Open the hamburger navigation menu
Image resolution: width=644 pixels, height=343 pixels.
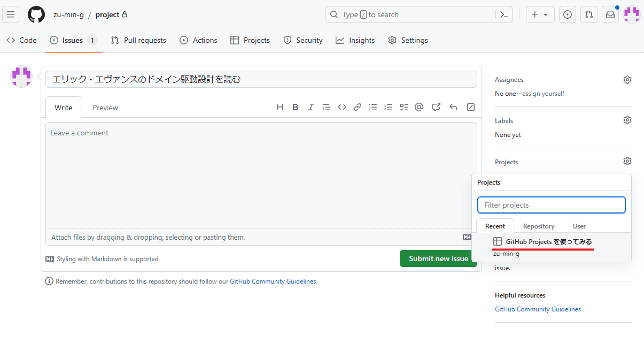point(11,14)
